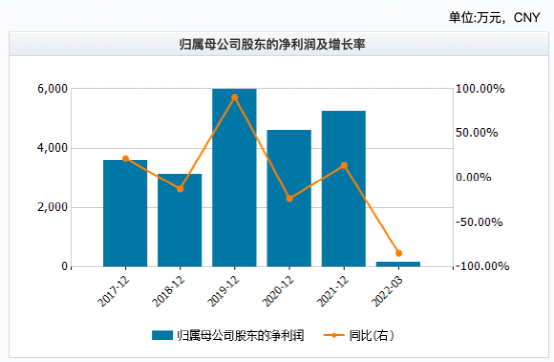Viewport: 554px width, 362px height.
Task: Toggle the 归属母公司股东的净利润 legend entry
Action: tap(228, 335)
